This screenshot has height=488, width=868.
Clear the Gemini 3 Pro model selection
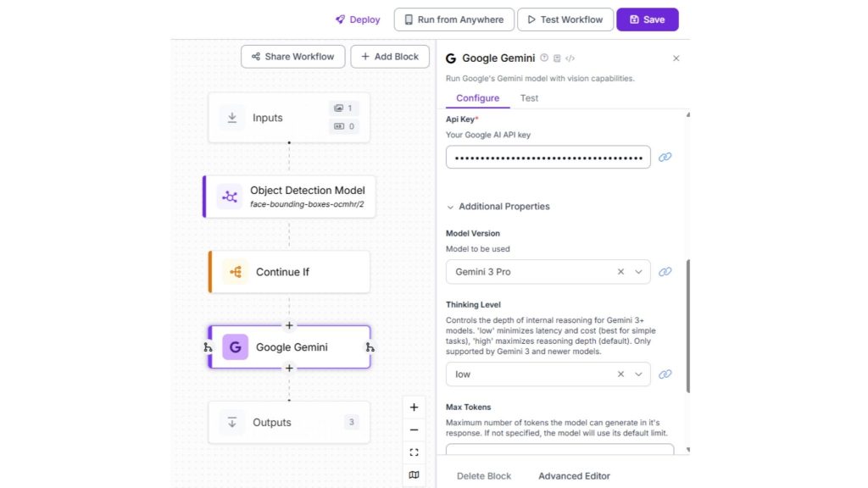(620, 272)
